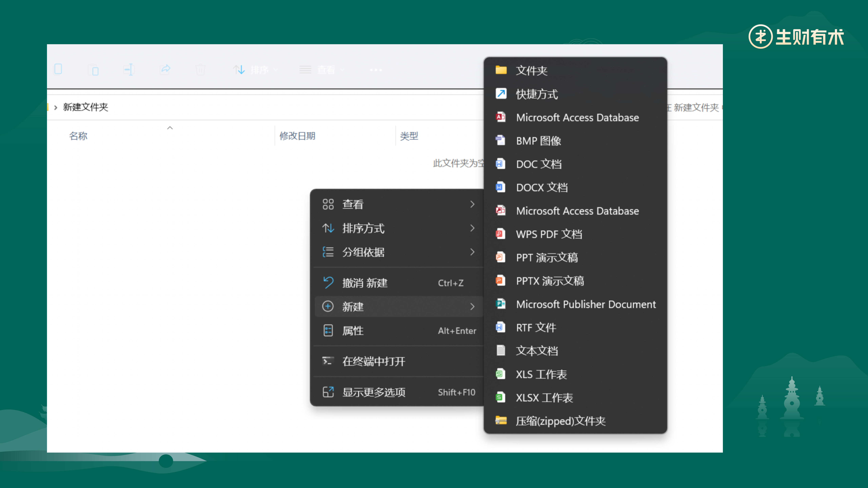Click 新建文件夹 in the breadcrumb path
Screen dimensions: 868x488
click(x=85, y=107)
